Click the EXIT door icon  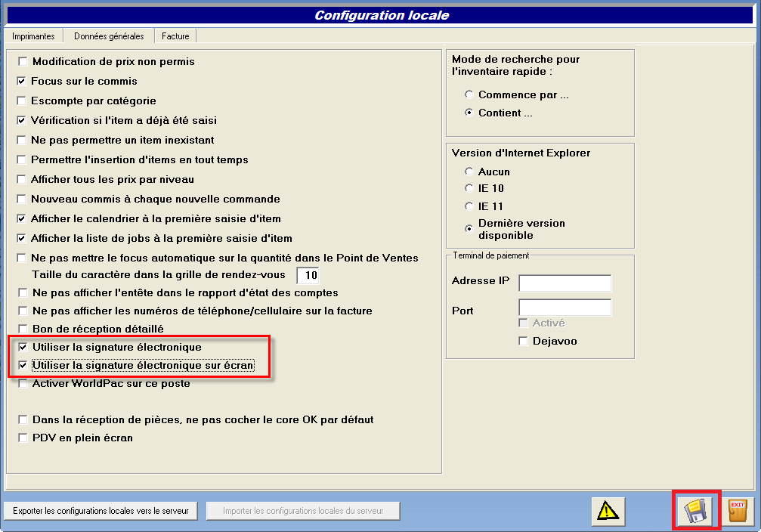click(x=738, y=511)
